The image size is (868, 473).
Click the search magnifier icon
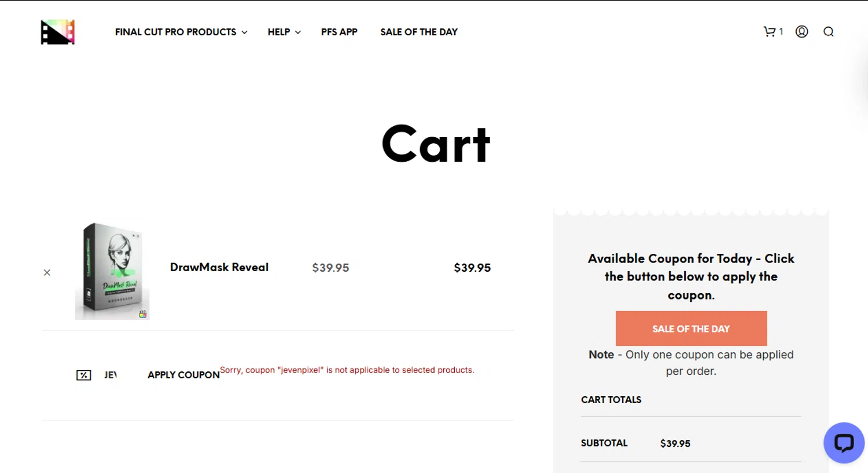pyautogui.click(x=829, y=32)
